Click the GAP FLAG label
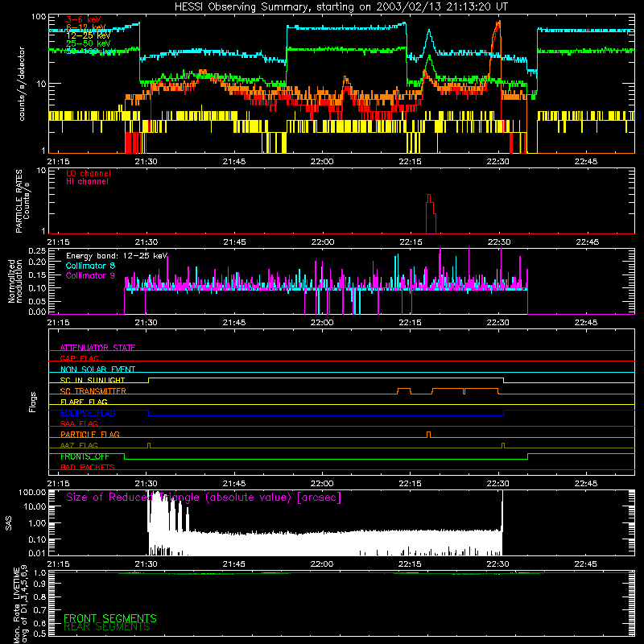This screenshot has width=644, height=644. coord(79,358)
